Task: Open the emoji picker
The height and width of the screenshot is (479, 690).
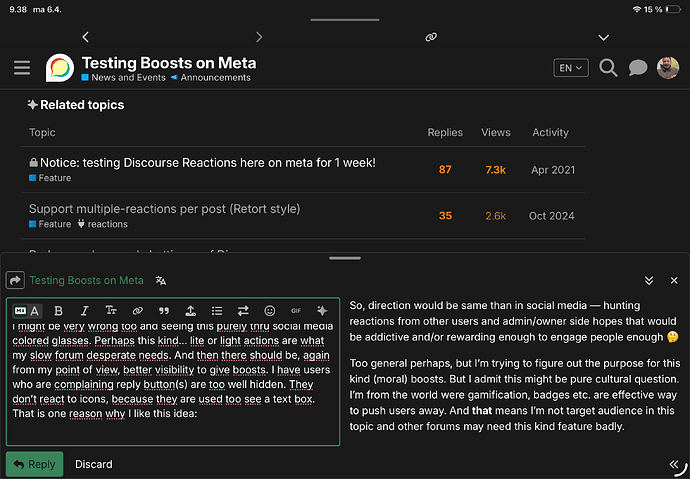Action: (x=269, y=311)
